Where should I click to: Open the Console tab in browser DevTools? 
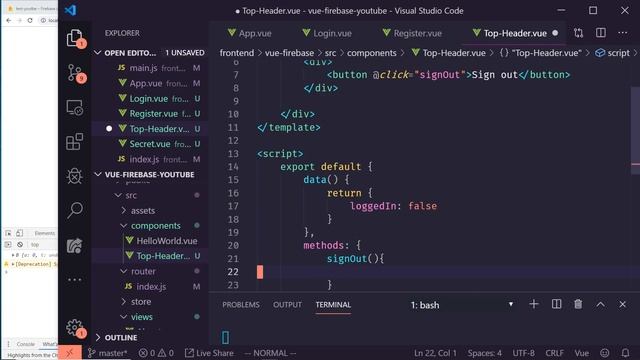pos(25,344)
